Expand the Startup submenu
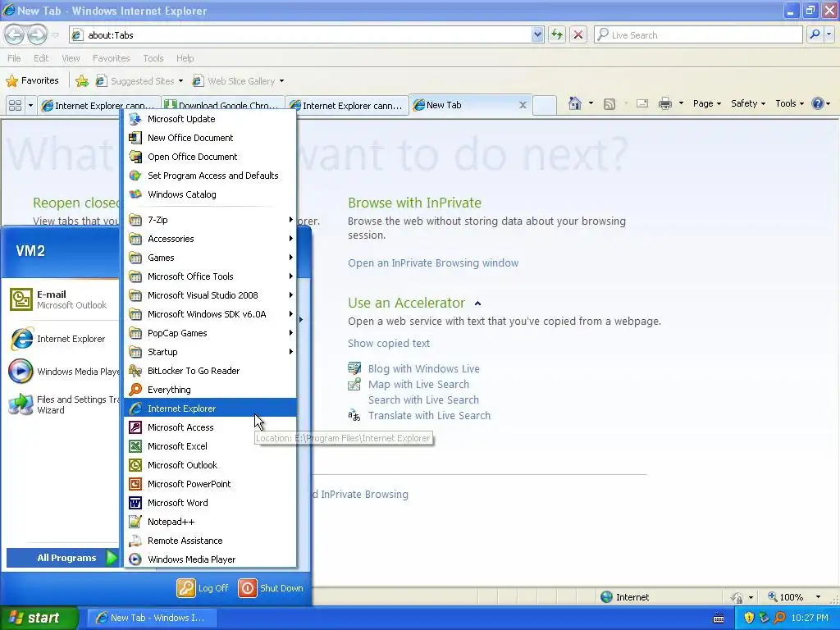The height and width of the screenshot is (630, 840). pyautogui.click(x=210, y=351)
